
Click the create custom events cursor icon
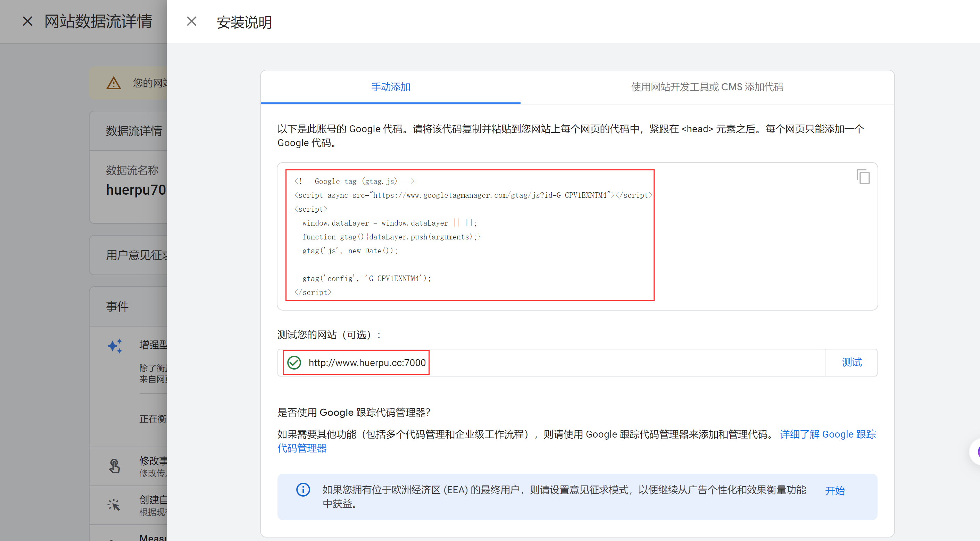click(x=114, y=505)
